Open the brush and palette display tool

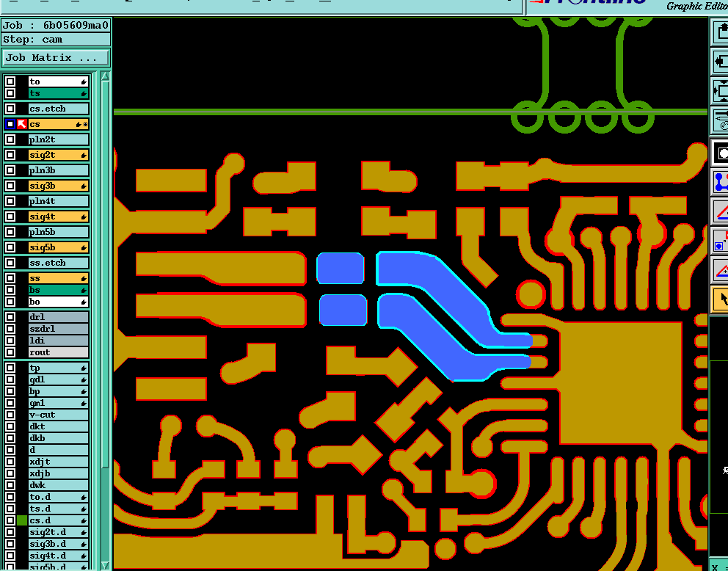[x=720, y=120]
